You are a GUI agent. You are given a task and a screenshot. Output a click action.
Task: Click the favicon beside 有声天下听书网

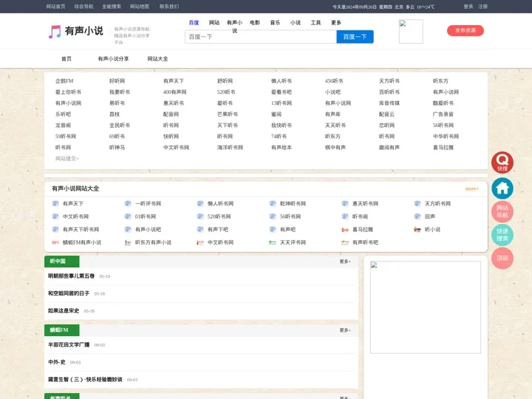point(55,229)
